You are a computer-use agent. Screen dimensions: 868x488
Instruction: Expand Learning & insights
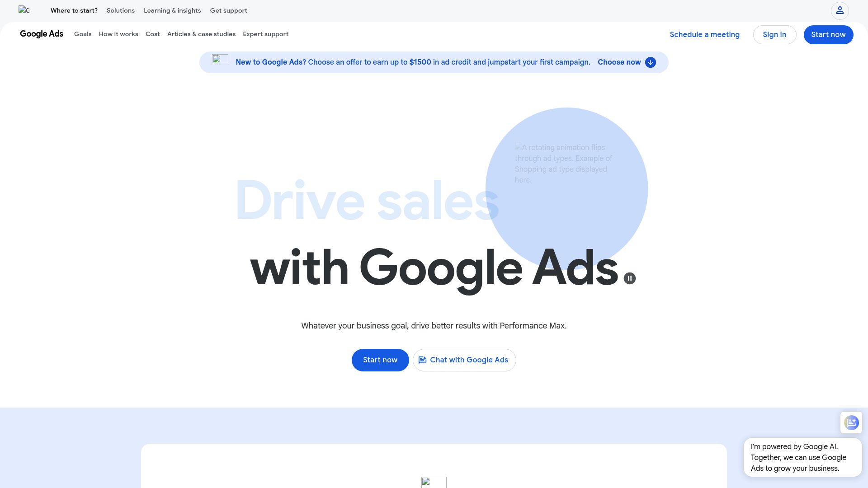pos(172,10)
